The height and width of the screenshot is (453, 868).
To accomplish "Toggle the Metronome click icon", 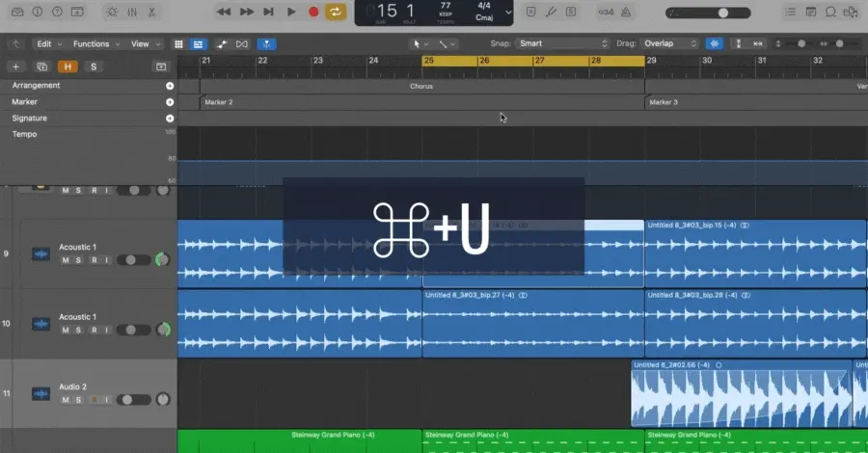I will [x=626, y=12].
